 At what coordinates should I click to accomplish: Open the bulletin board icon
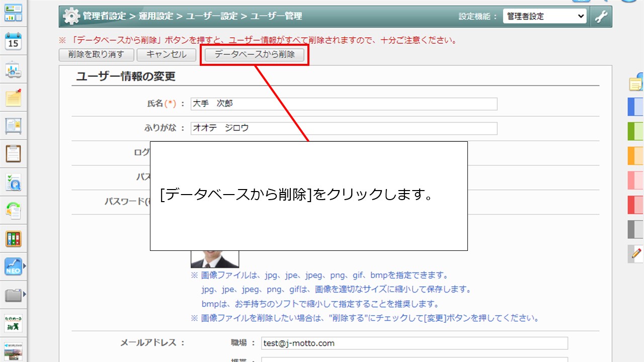coord(13,126)
